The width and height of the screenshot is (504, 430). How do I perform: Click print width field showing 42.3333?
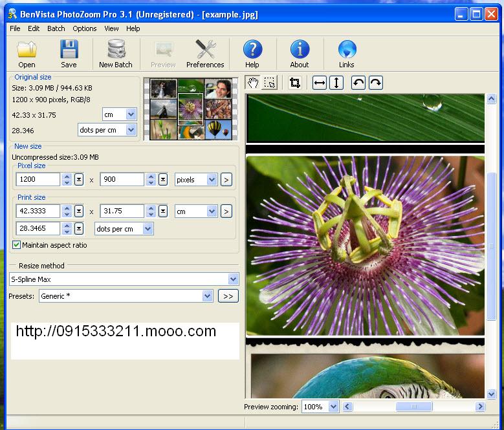click(38, 211)
